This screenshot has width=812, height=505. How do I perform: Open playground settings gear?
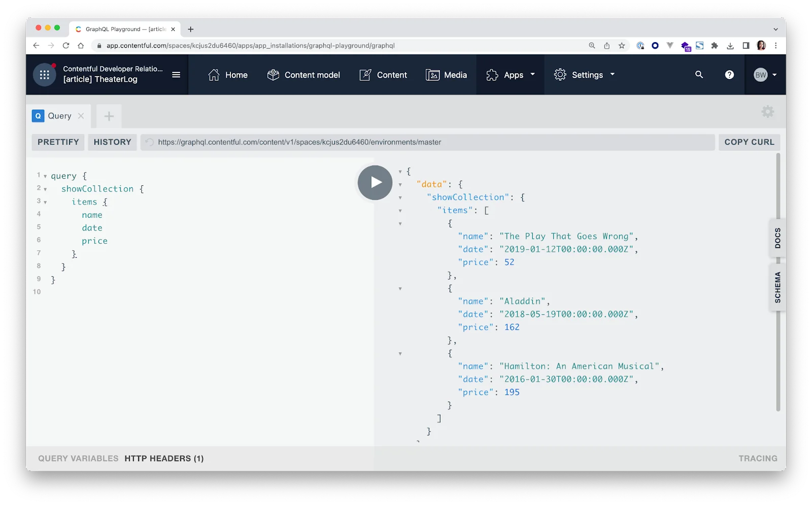[x=768, y=112]
